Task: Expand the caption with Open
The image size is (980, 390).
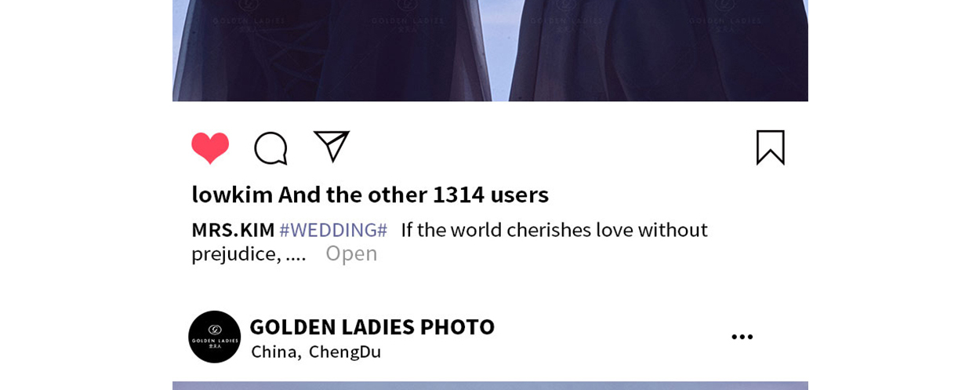Action: (351, 253)
